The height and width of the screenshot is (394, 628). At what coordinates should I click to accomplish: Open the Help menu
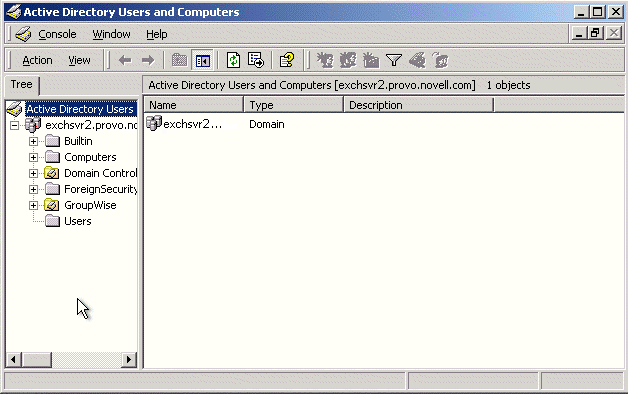157,34
